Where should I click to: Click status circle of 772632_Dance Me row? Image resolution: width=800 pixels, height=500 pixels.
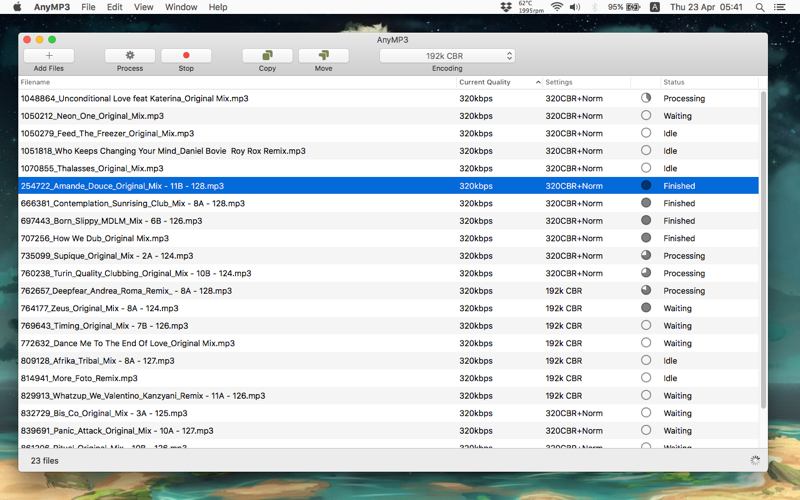[646, 342]
